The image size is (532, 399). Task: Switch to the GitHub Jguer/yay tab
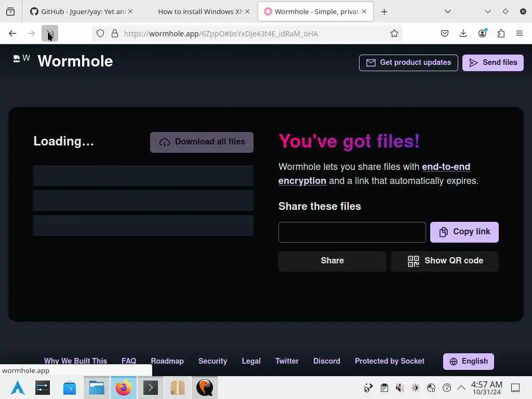point(78,11)
